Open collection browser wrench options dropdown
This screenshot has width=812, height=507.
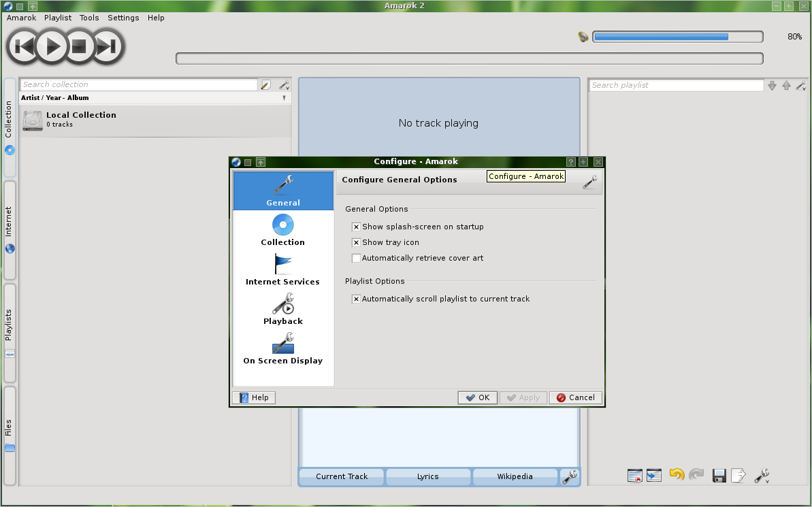(284, 85)
